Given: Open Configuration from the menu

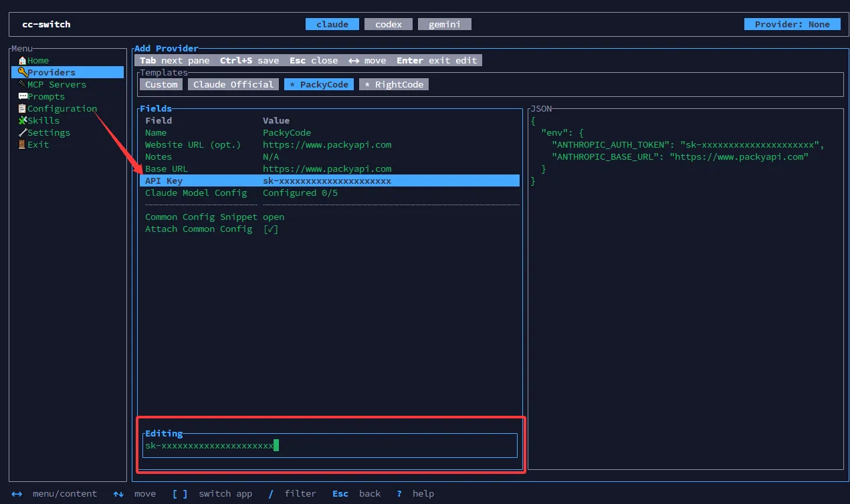Looking at the screenshot, I should pos(68,108).
